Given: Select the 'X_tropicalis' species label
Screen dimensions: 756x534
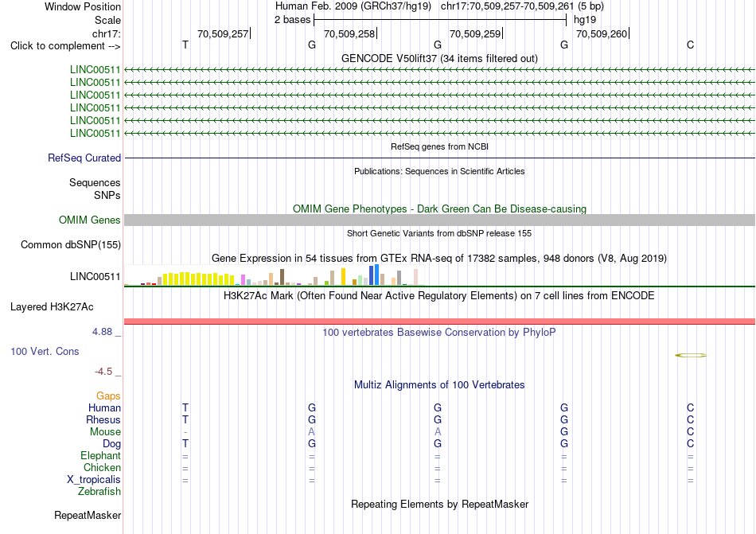Looking at the screenshot, I should click(x=94, y=480).
